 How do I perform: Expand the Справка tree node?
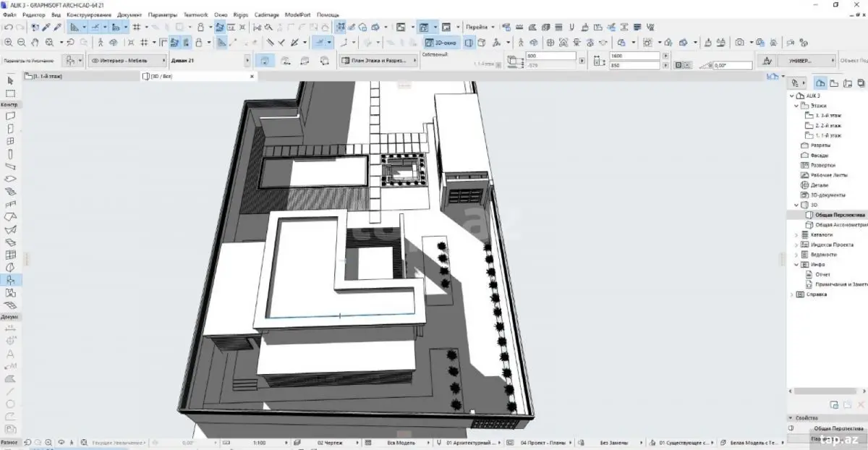(x=791, y=294)
